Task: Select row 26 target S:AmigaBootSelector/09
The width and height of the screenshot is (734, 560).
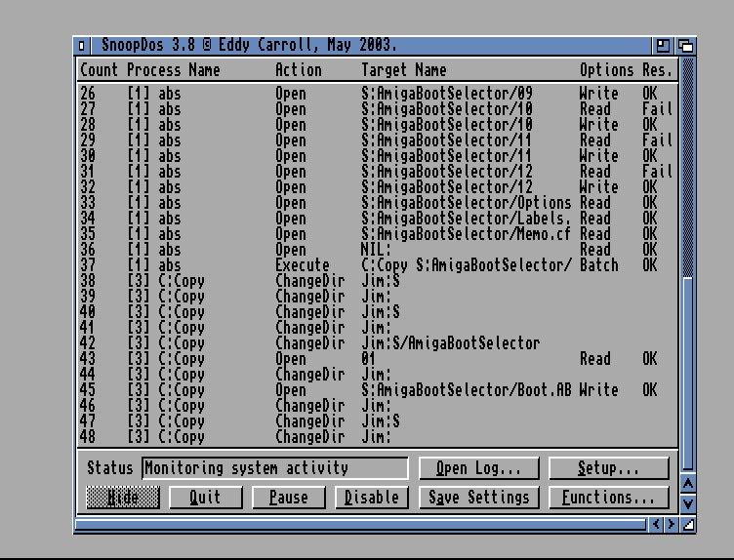Action: (x=447, y=94)
